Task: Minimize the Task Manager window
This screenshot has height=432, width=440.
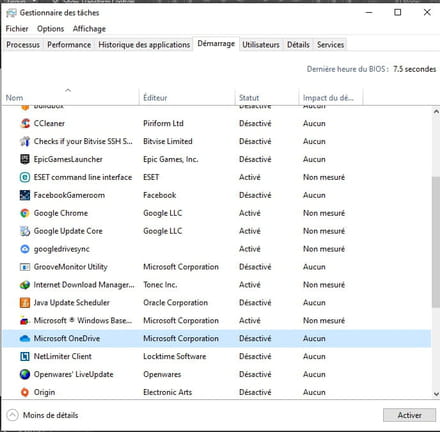Action: (369, 13)
